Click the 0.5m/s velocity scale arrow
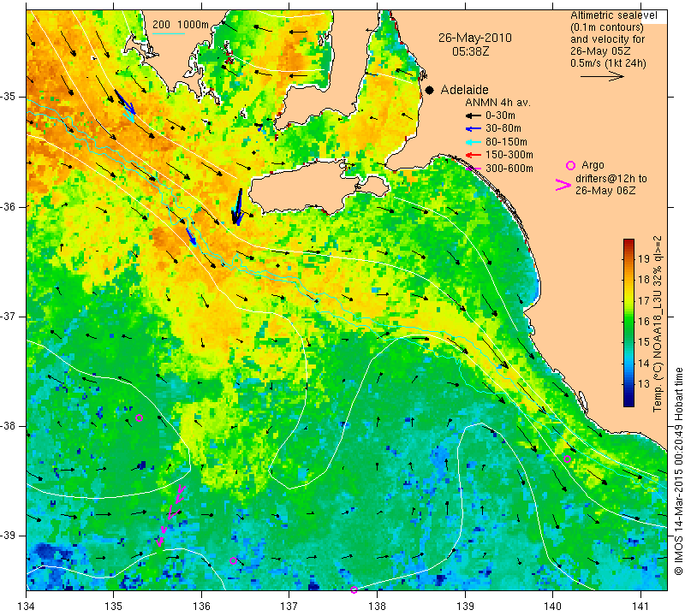 coord(602,76)
